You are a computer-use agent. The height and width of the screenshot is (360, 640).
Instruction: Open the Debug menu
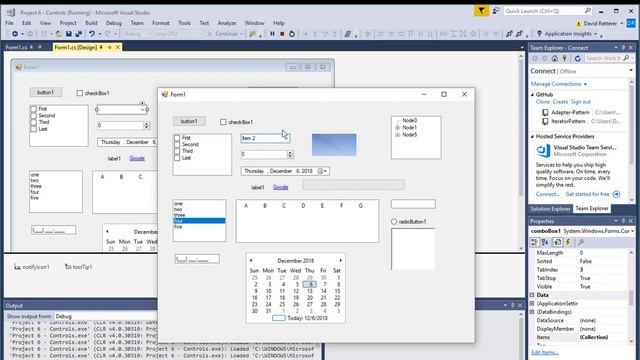[114, 23]
